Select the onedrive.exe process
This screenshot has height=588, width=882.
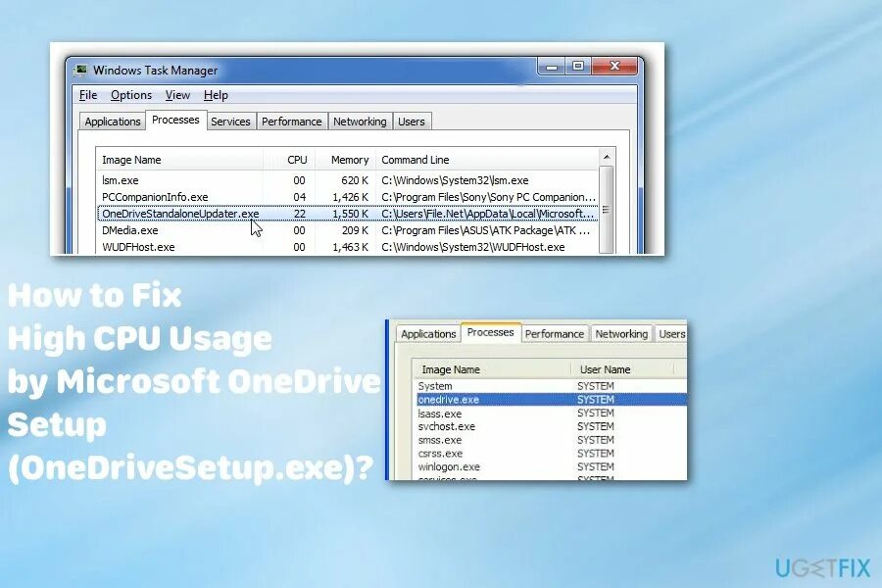(552, 400)
